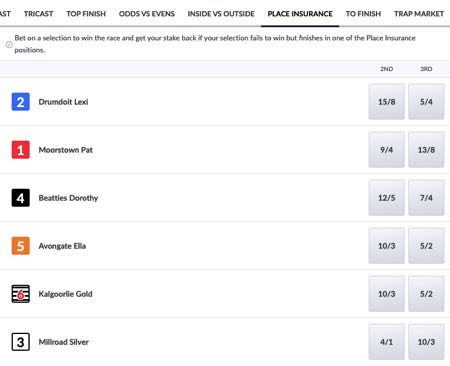The width and height of the screenshot is (450, 366).
Task: Select Avongate Ella 5/2 3rd odds
Action: [426, 246]
